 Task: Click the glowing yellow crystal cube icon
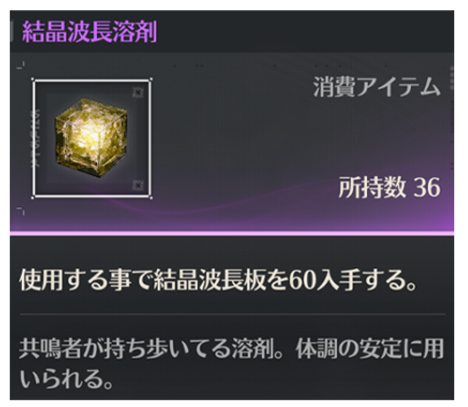click(x=91, y=137)
